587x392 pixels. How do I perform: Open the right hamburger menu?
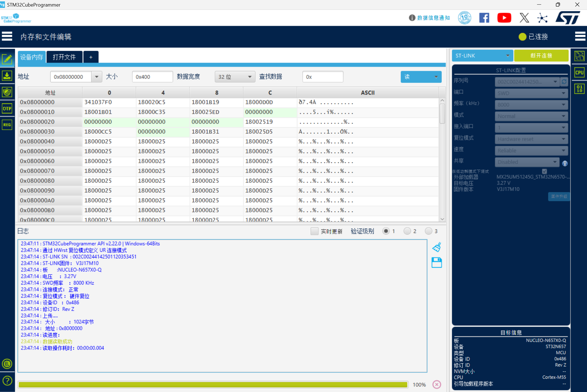pos(580,36)
